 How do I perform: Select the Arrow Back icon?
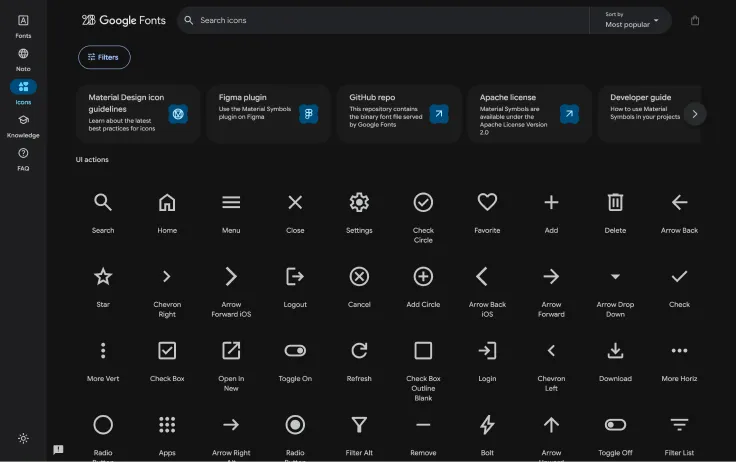(679, 202)
